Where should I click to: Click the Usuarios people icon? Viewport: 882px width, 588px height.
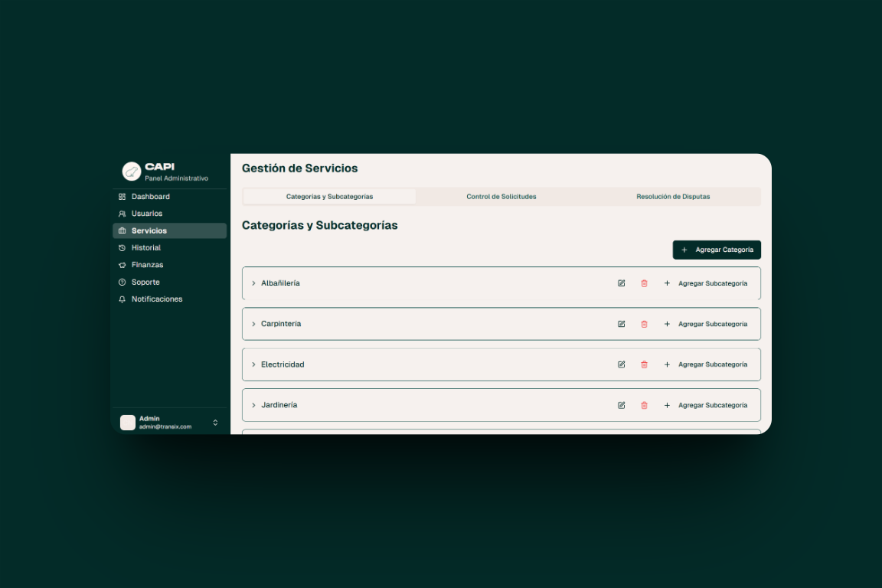[x=122, y=214]
